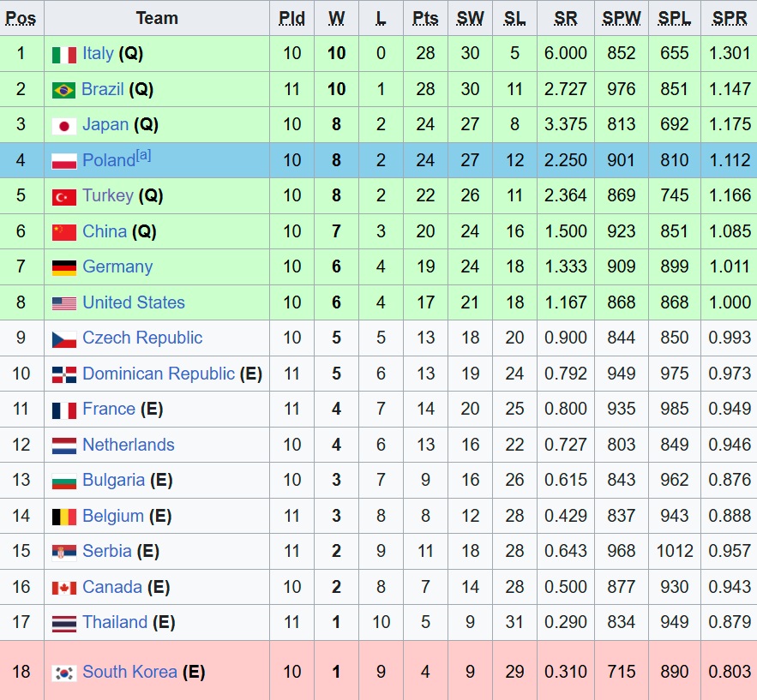Click the Thailand flag icon
This screenshot has height=700, width=757.
tap(64, 623)
